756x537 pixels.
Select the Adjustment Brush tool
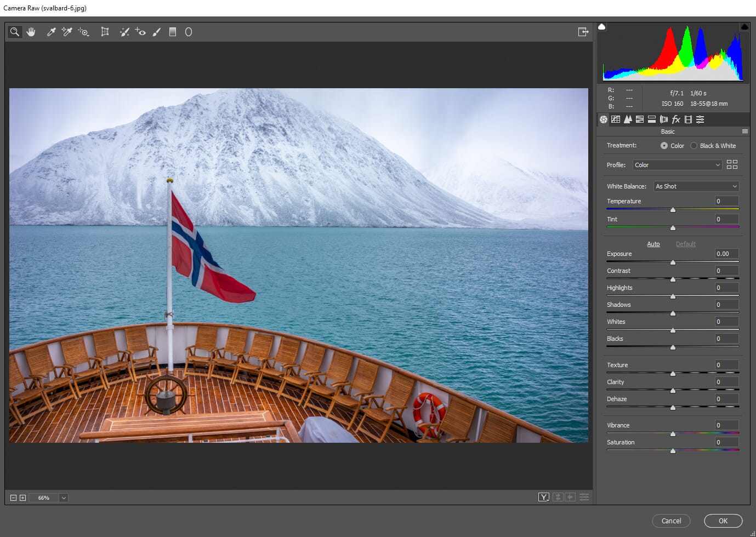(157, 32)
